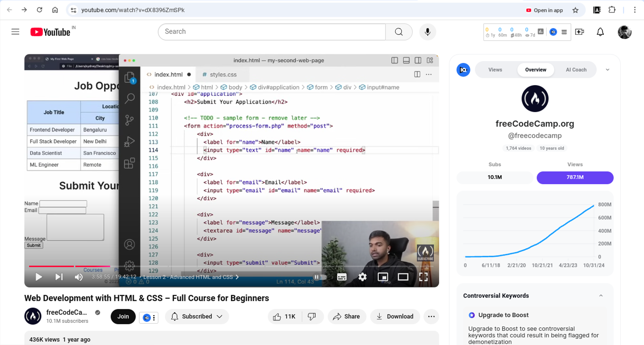Click '436K views 1 year ago' description
This screenshot has height=345, width=644.
tap(60, 340)
